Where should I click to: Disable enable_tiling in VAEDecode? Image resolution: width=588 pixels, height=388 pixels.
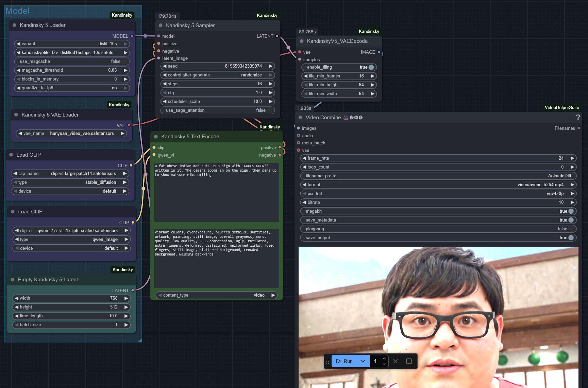339,67
